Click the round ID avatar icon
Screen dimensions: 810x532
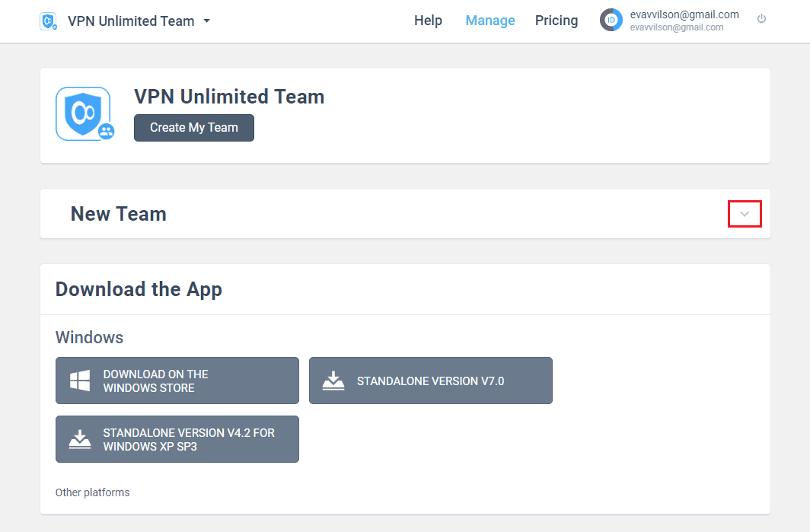tap(611, 21)
